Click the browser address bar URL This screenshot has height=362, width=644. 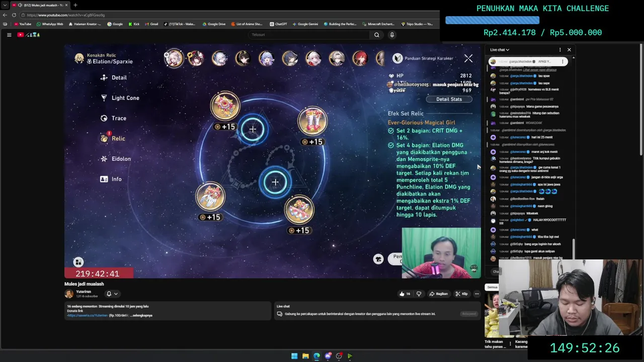pos(65,15)
